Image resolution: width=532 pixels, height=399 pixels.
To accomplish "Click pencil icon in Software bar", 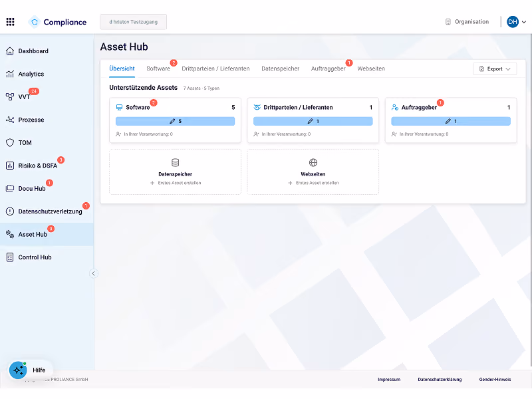I will tap(172, 122).
